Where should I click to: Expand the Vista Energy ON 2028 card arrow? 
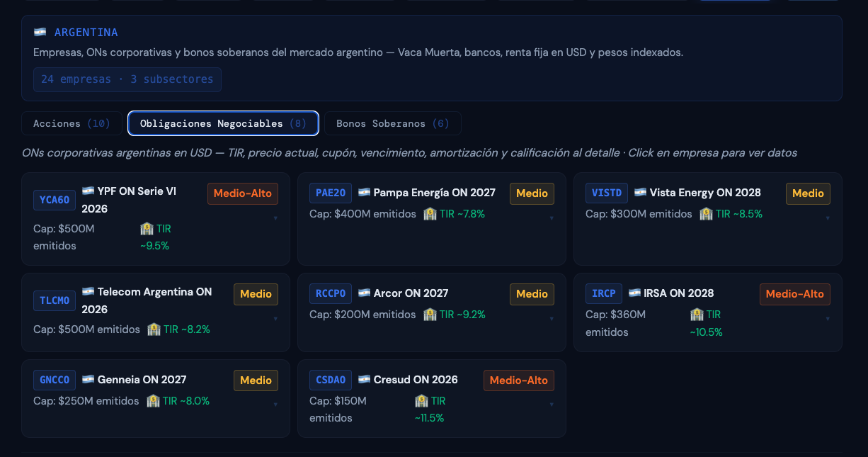pos(828,218)
